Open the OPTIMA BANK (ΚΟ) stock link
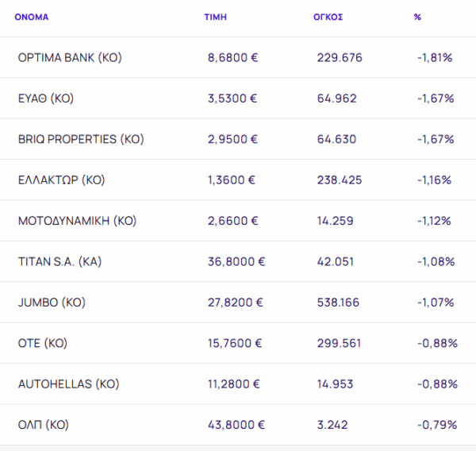The width and height of the screenshot is (476, 451). (70, 58)
